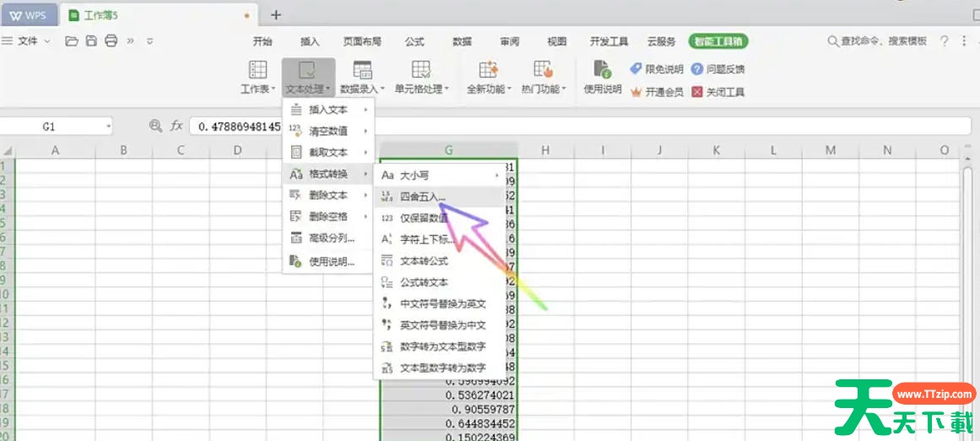
Task: Click the print icon in quick toolbar
Action: pos(111,41)
